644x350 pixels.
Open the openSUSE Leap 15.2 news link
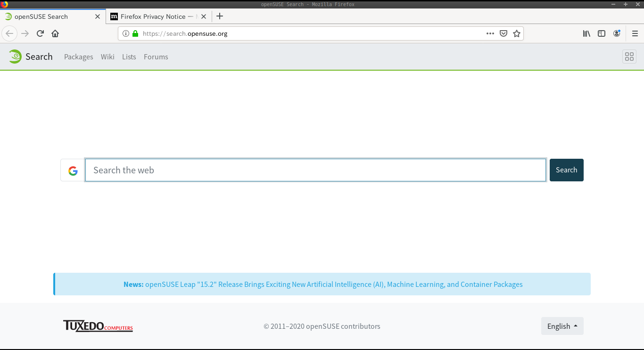tap(334, 285)
